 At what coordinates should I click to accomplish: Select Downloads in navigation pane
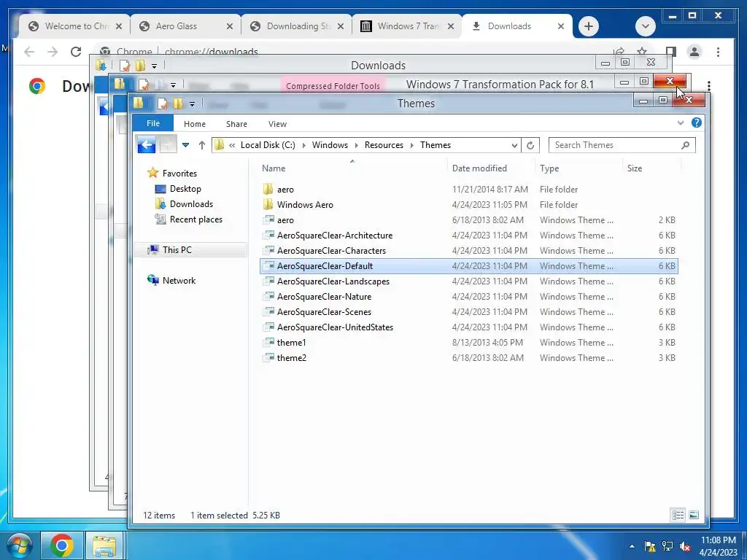click(191, 204)
